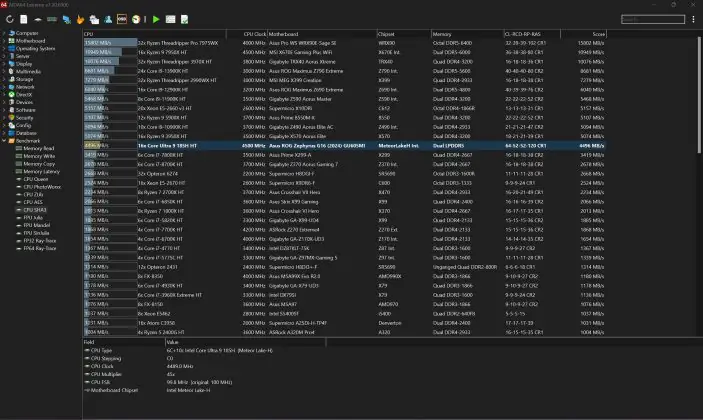This screenshot has height=420, width=703.
Task: Select the Asus ROG Maximus Z790 Extreme row
Action: click(x=344, y=71)
